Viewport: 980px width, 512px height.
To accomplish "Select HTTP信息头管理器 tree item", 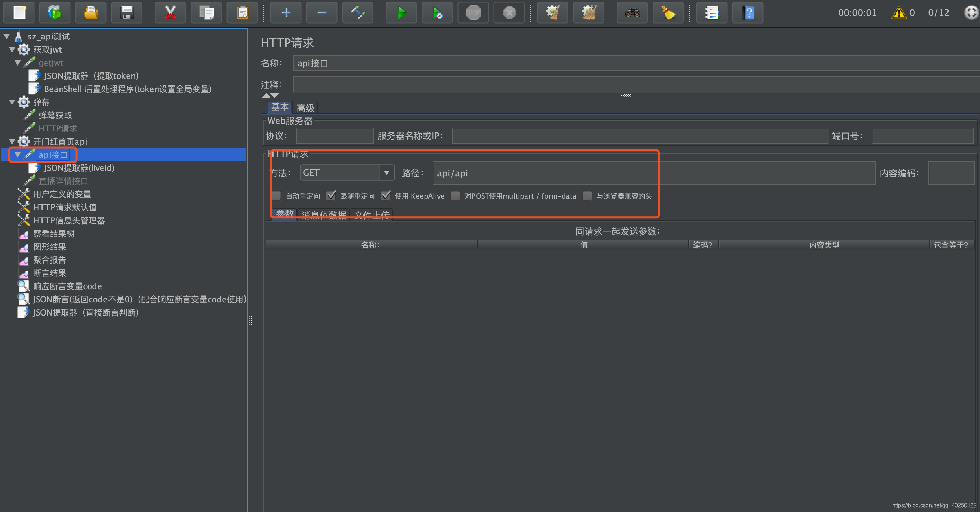I will tap(69, 220).
